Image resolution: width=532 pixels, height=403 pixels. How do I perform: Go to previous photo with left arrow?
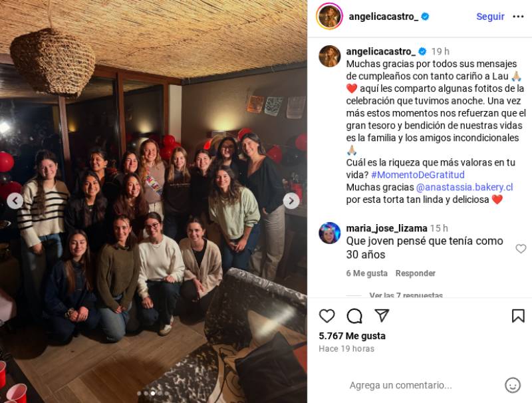[x=15, y=201]
